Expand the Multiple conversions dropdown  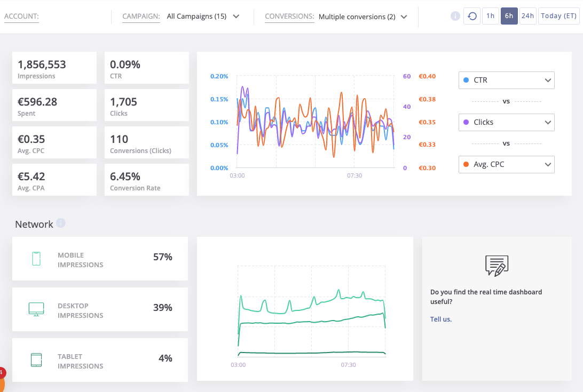[363, 17]
